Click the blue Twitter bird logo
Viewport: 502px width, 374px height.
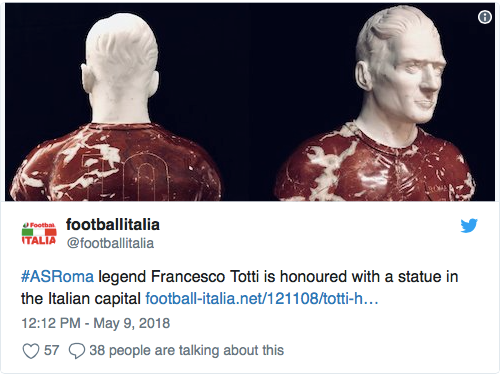(469, 226)
